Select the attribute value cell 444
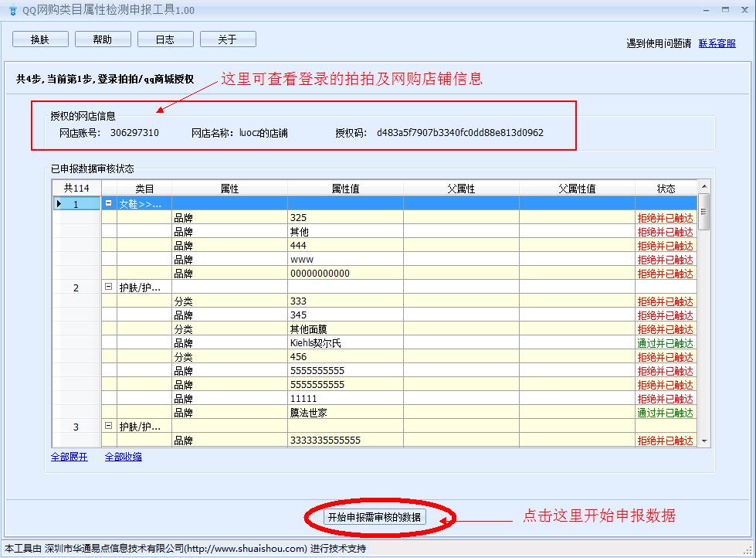756x558 pixels. [345, 245]
